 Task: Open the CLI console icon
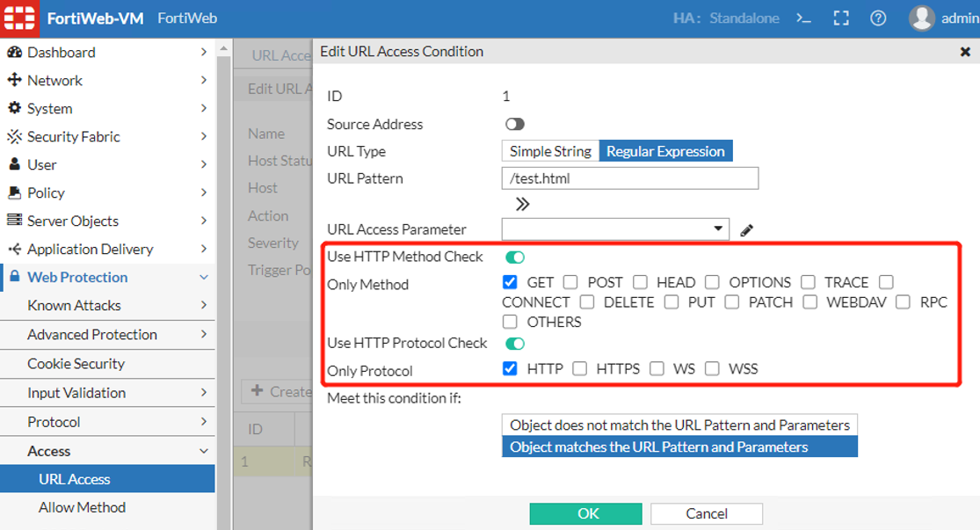802,18
